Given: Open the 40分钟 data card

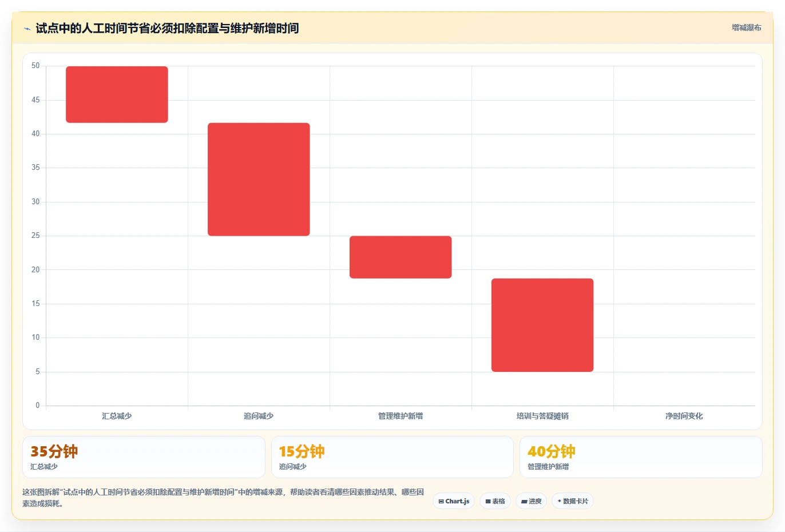Looking at the screenshot, I should 641,457.
